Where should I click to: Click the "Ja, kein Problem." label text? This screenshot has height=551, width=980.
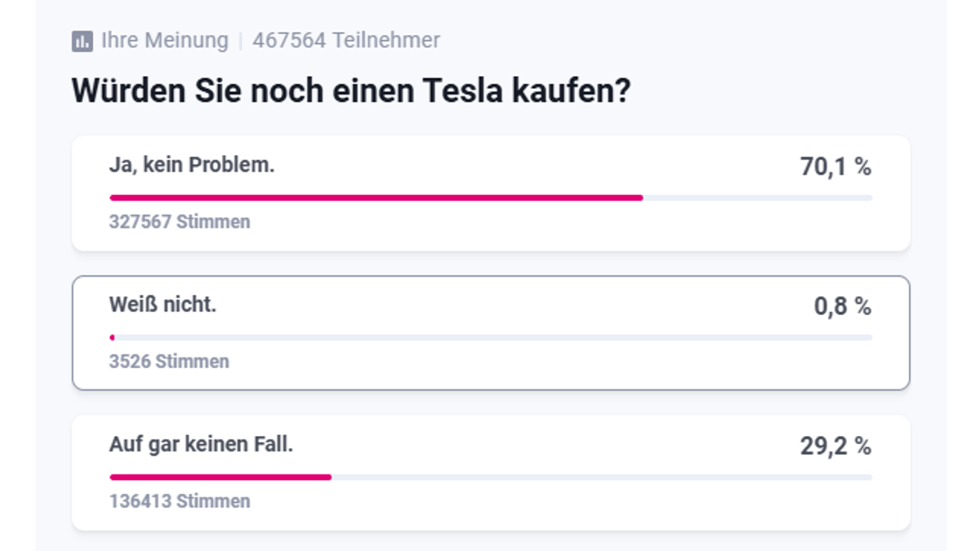tap(192, 166)
